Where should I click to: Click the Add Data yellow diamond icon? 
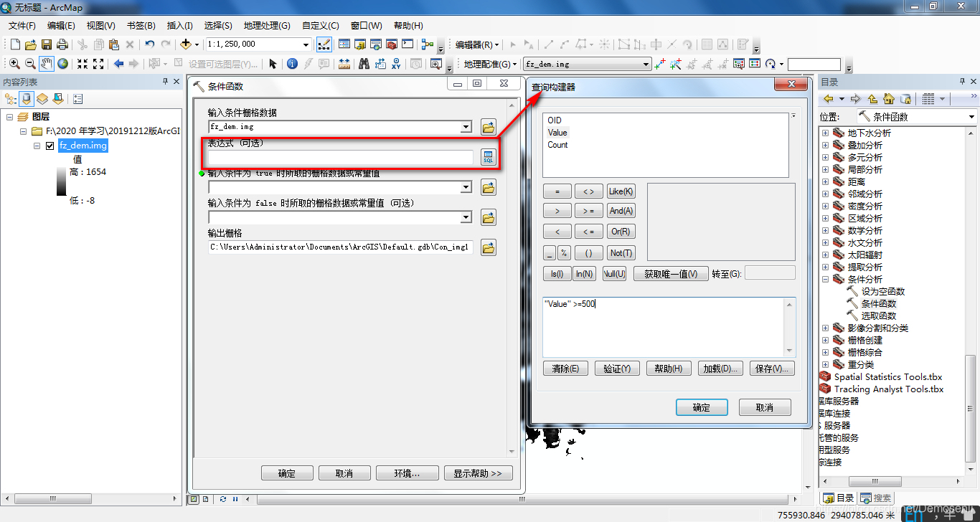pos(186,44)
